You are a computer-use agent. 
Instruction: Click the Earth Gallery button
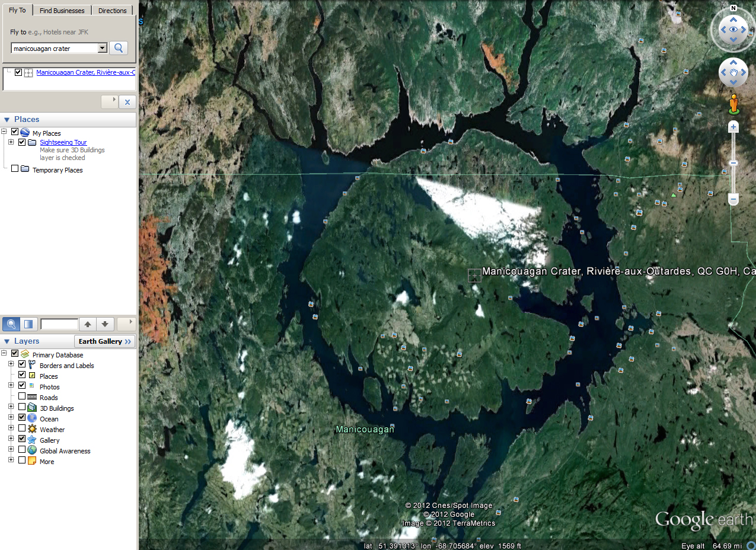click(x=104, y=341)
